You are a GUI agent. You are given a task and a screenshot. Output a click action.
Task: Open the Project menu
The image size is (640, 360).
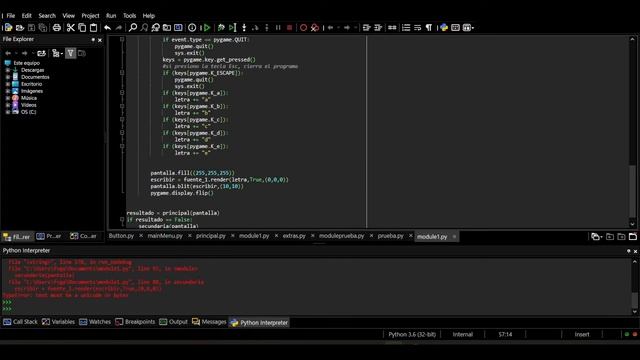[90, 16]
